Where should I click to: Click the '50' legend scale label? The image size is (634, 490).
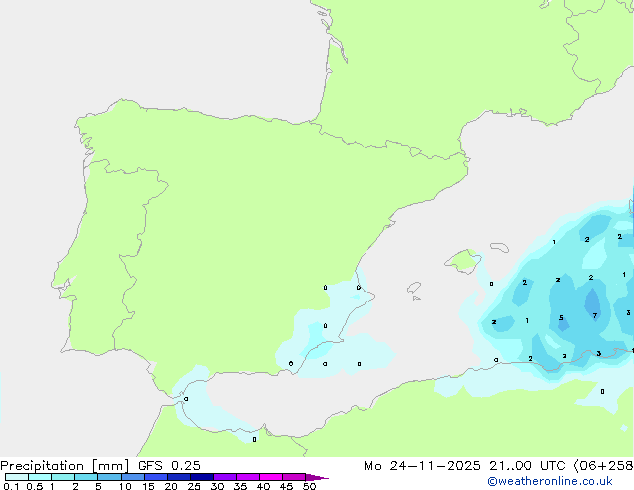(x=309, y=486)
